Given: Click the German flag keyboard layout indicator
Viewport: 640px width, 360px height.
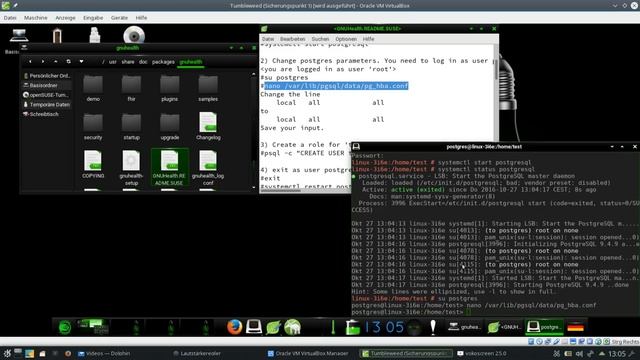Looking at the screenshot, I should pos(576,327).
